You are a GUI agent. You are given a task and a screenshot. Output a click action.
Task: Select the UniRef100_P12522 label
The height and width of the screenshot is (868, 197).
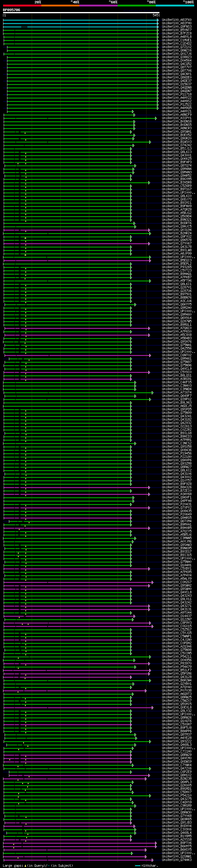pos(176,104)
